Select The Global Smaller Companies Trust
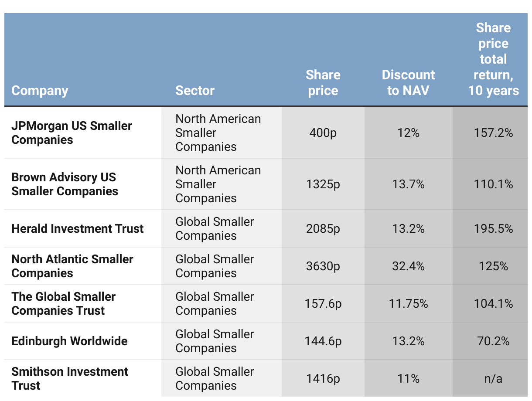This screenshot has height=401, width=532. pyautogui.click(x=64, y=304)
